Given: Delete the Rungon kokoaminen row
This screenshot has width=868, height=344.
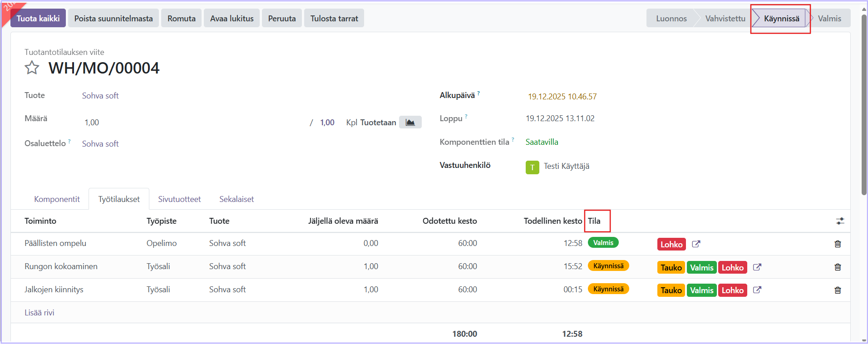Looking at the screenshot, I should [838, 267].
